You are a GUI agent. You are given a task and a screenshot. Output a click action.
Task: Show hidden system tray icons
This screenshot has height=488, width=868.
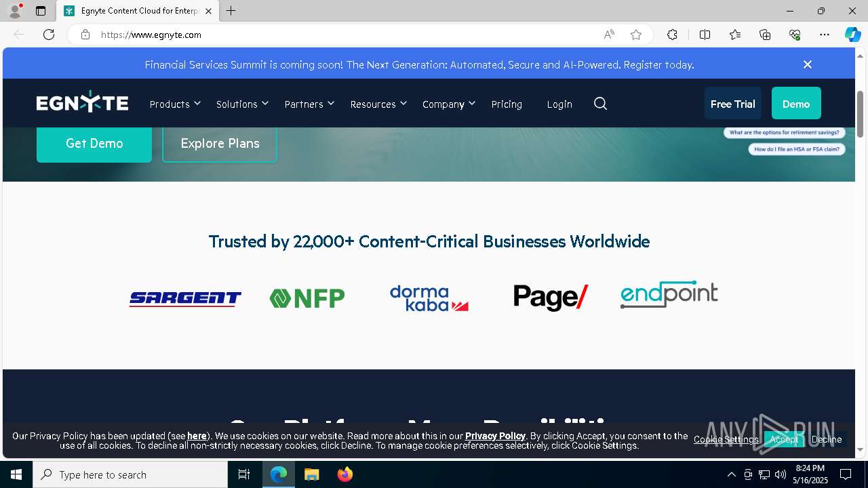731,474
